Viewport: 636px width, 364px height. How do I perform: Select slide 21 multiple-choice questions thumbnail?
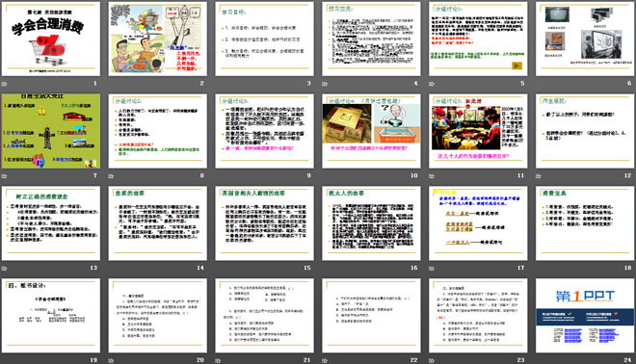pos(264,315)
